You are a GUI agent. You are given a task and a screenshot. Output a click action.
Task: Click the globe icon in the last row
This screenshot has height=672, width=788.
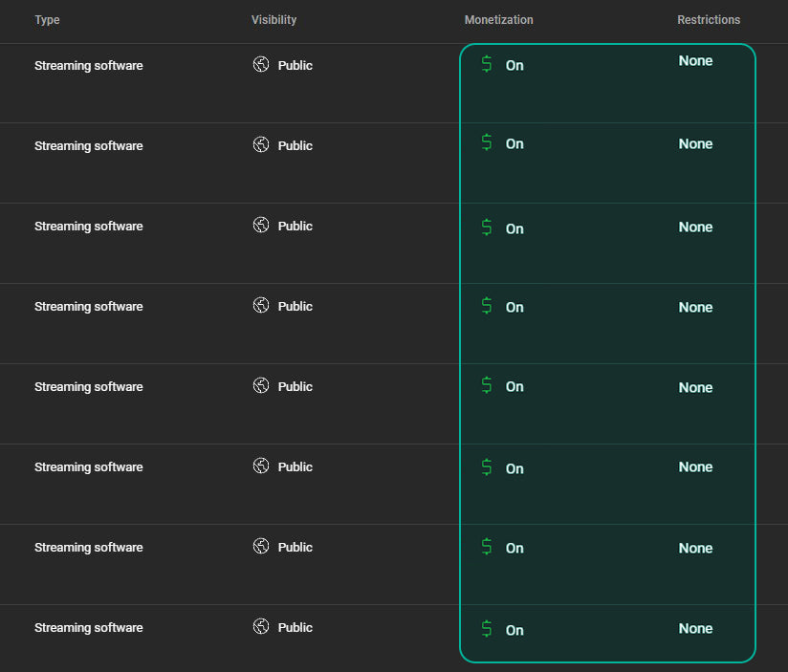[261, 627]
